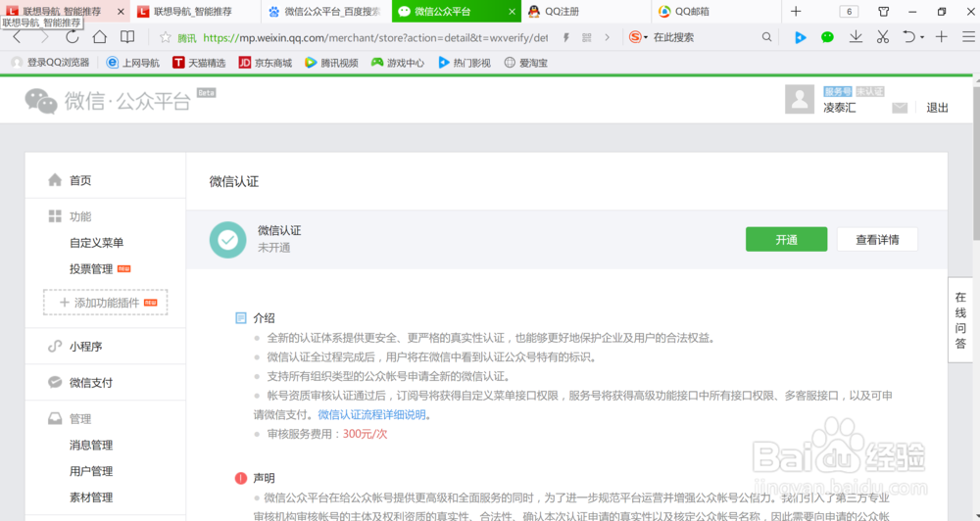This screenshot has width=980, height=521.
Task: Open the downloads arrow icon
Action: 856,37
